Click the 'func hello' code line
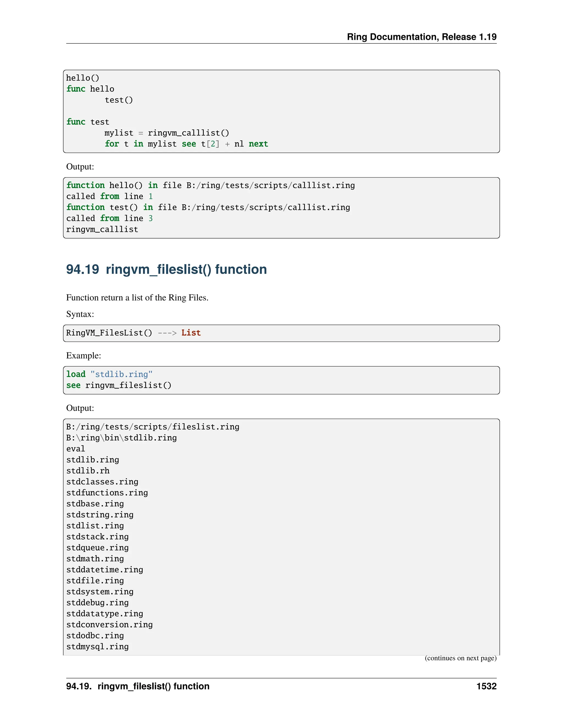563x728 pixels. click(x=90, y=89)
